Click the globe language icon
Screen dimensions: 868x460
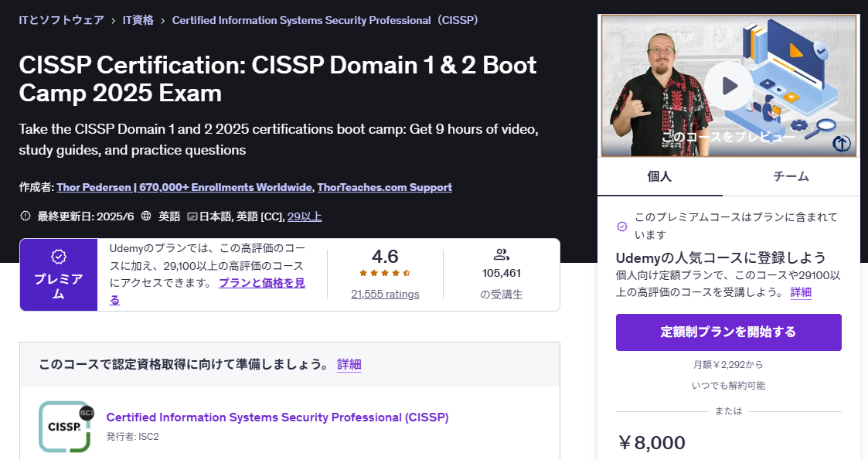point(146,216)
